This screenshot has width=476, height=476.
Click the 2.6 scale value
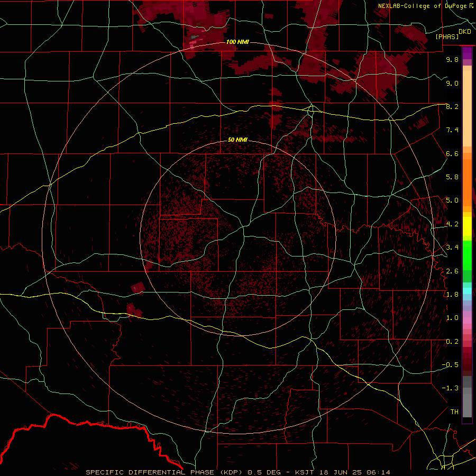pyautogui.click(x=452, y=271)
